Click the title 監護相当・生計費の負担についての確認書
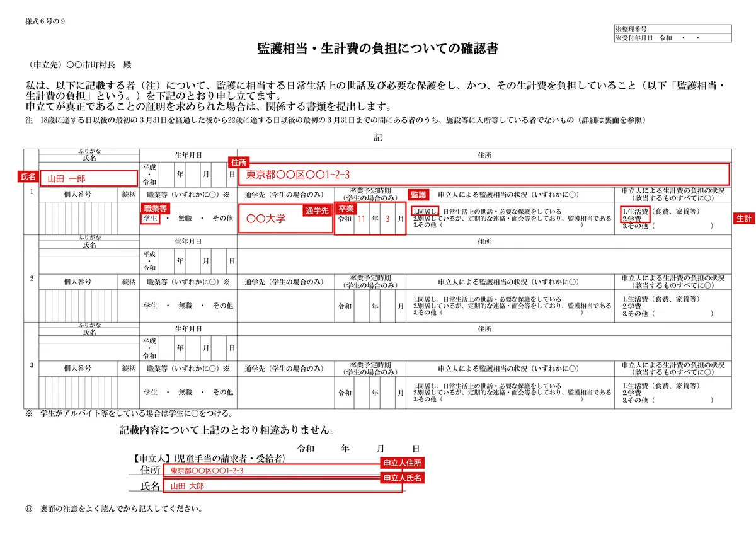 (378, 49)
